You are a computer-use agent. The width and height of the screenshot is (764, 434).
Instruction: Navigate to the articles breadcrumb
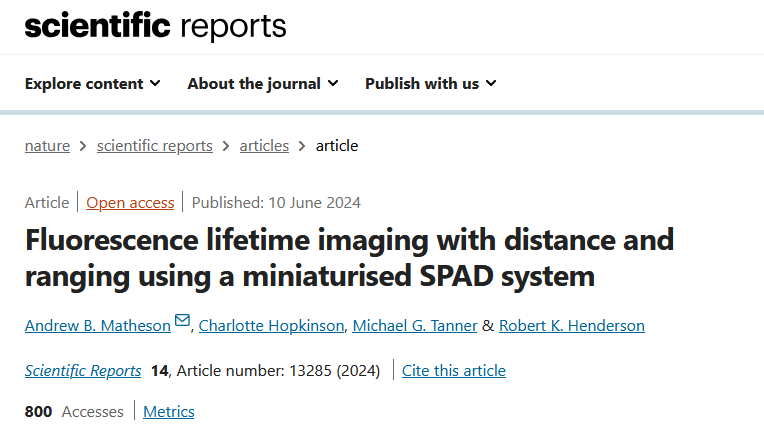[x=264, y=146]
